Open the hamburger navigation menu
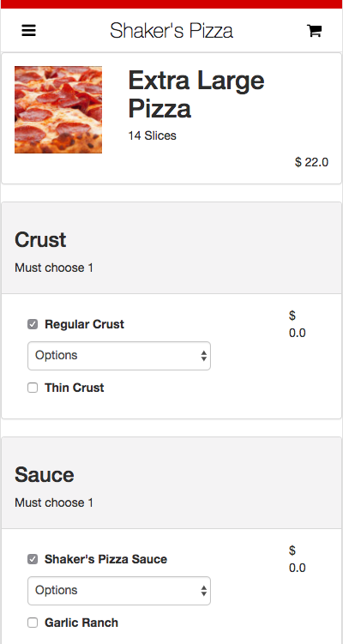343x644 pixels. [x=29, y=30]
